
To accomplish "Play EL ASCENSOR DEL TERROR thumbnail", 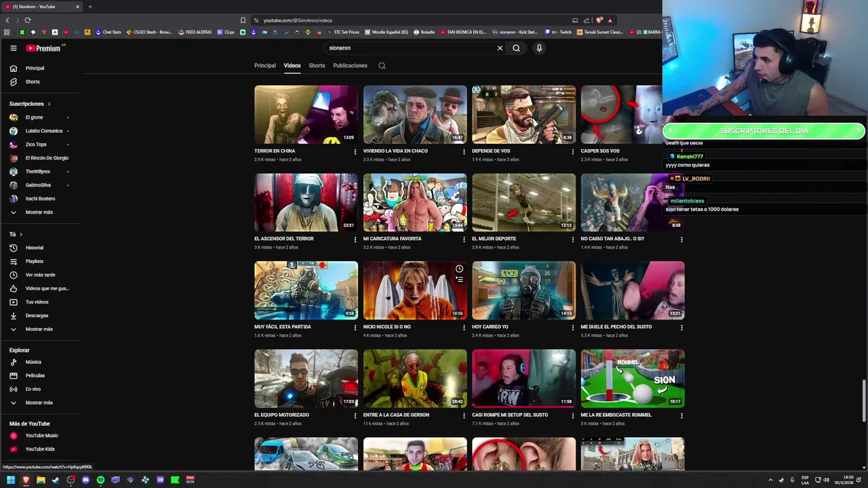I will [306, 202].
